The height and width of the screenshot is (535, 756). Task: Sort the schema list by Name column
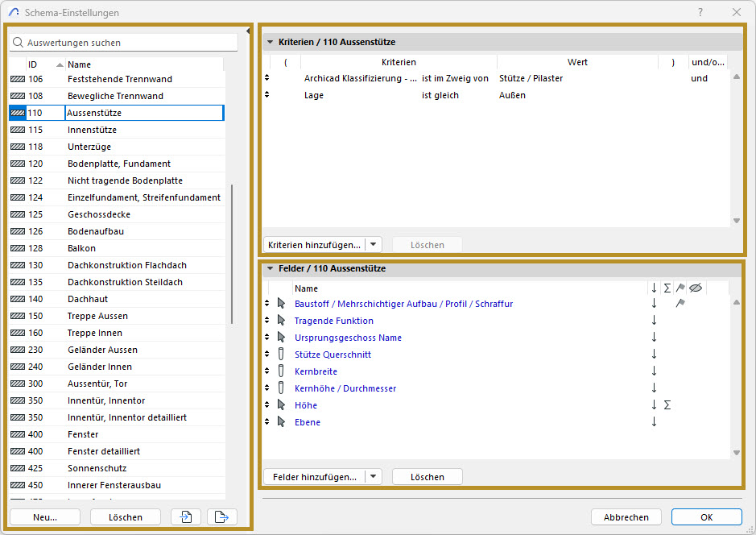(x=144, y=64)
